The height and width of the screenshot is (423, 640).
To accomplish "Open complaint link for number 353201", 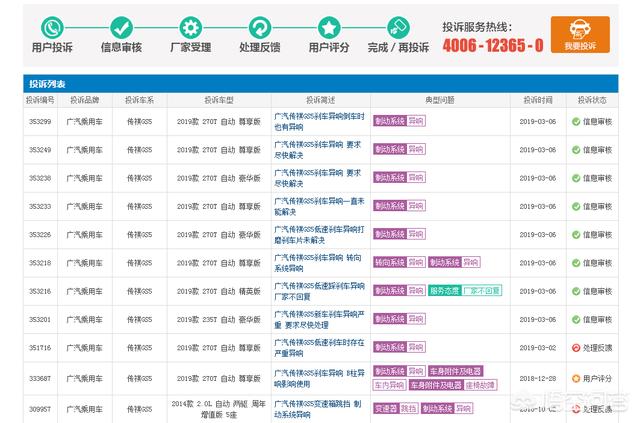I will pyautogui.click(x=319, y=320).
